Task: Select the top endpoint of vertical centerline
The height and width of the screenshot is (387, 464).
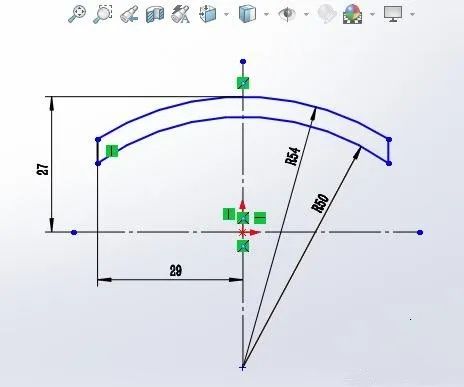Action: tap(243, 62)
